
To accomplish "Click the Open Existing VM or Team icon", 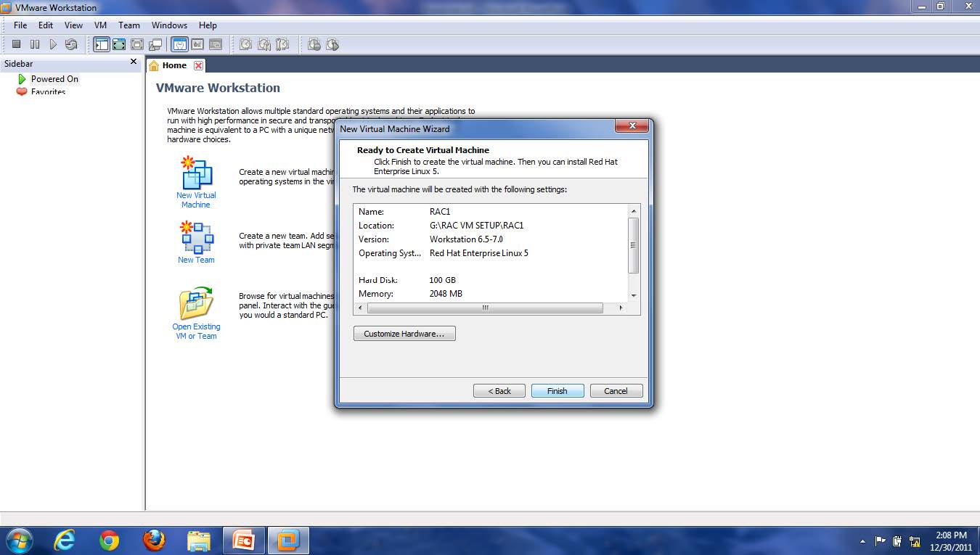I will tap(196, 303).
